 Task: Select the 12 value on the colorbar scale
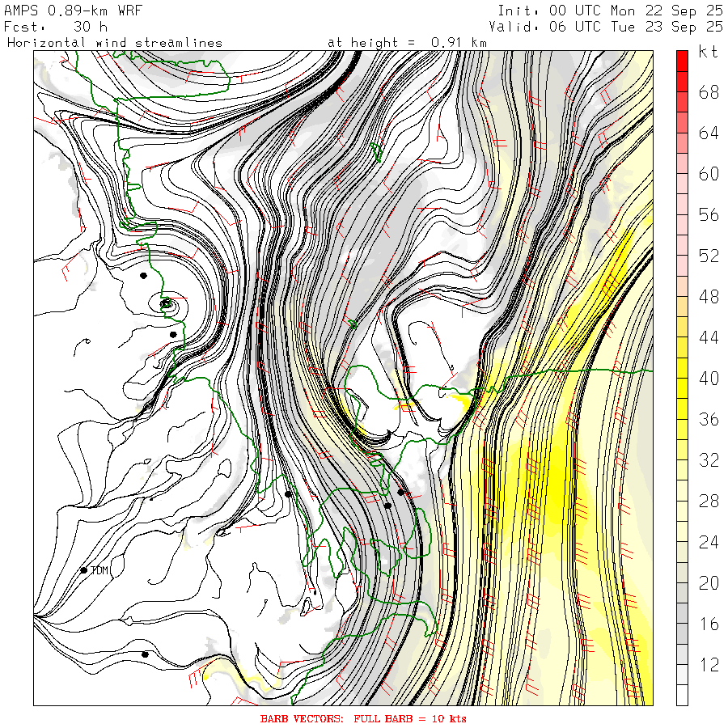[709, 664]
